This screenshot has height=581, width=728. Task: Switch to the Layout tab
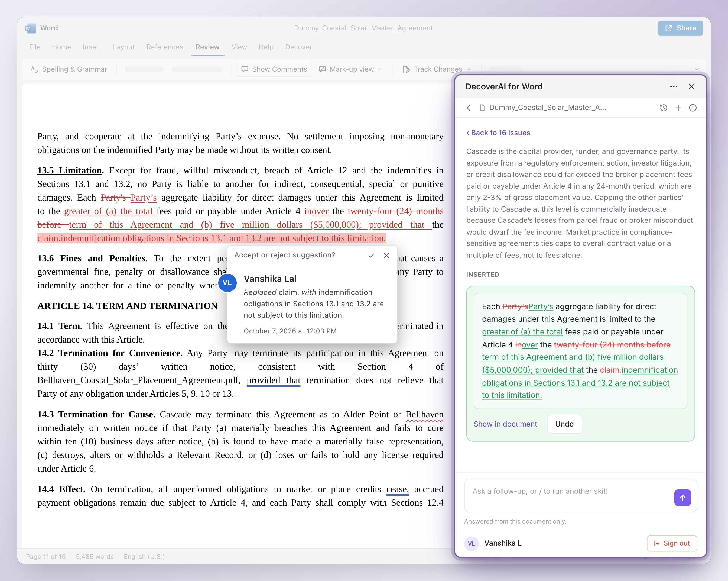tap(123, 47)
